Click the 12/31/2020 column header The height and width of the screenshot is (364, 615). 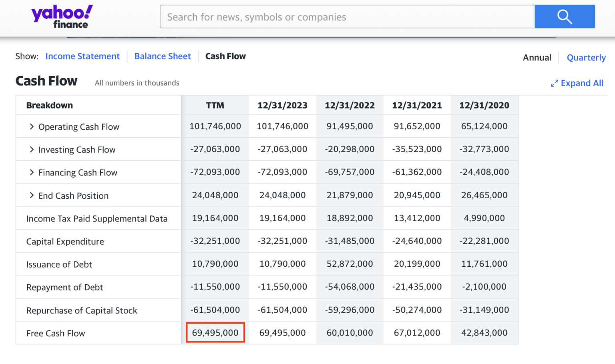[484, 105]
